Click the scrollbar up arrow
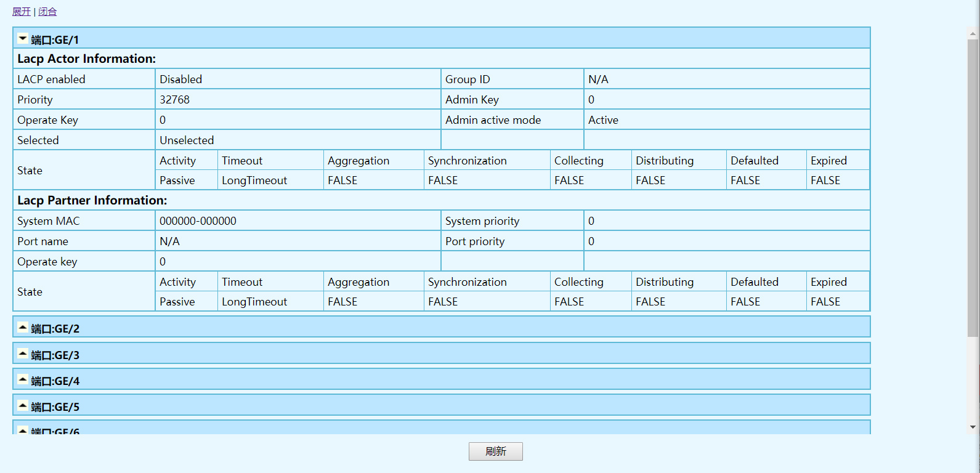Screen dimensions: 980x473 (973, 33)
